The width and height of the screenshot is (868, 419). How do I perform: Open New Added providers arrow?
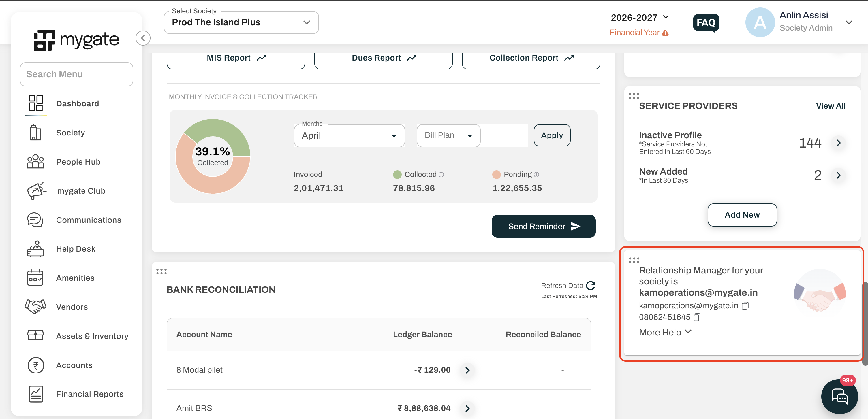[839, 175]
